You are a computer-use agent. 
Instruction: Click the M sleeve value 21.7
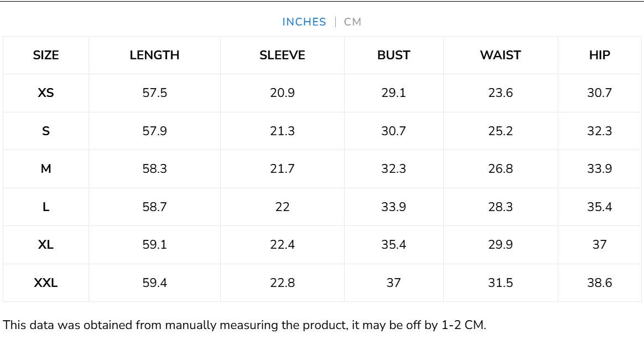[x=282, y=169]
